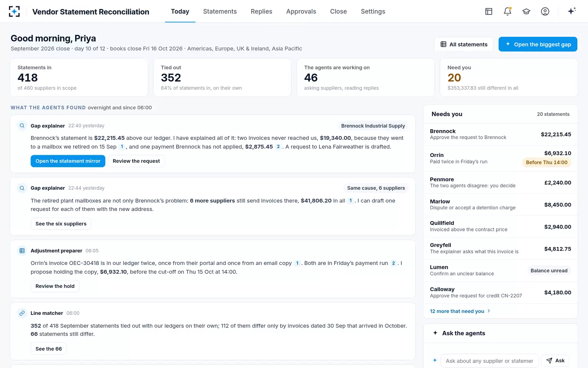Click Review the request button
The width and height of the screenshot is (588, 368).
point(136,161)
